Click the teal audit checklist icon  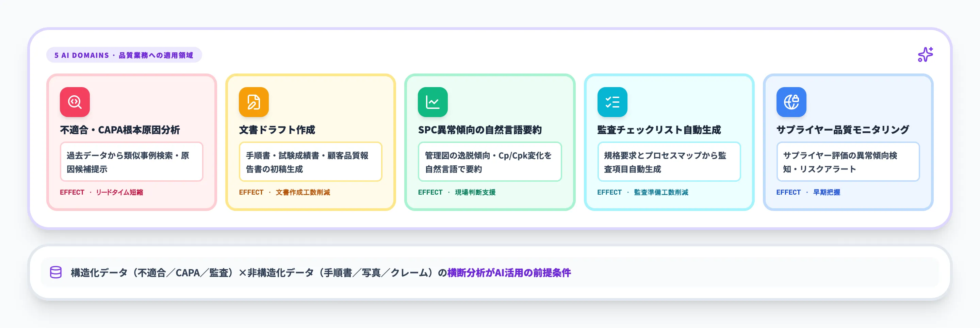pyautogui.click(x=612, y=102)
